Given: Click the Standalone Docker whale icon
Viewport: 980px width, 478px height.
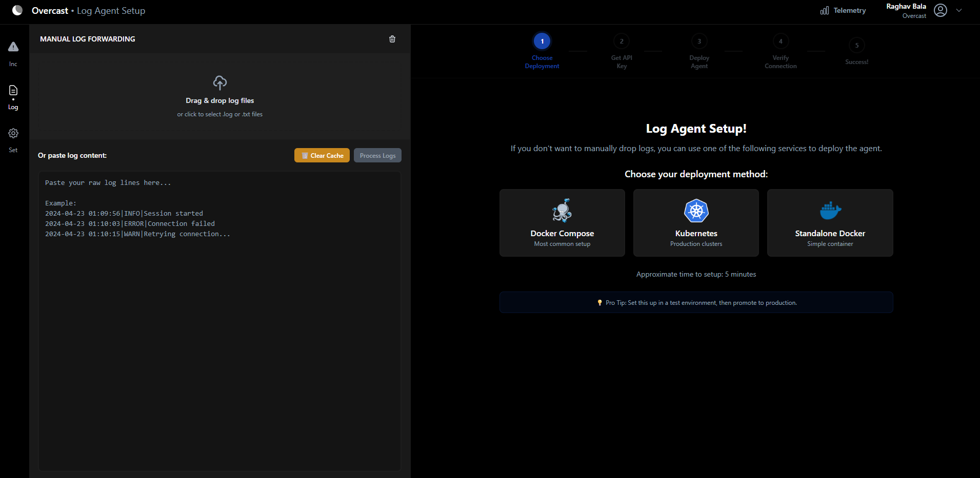Looking at the screenshot, I should [x=830, y=210].
